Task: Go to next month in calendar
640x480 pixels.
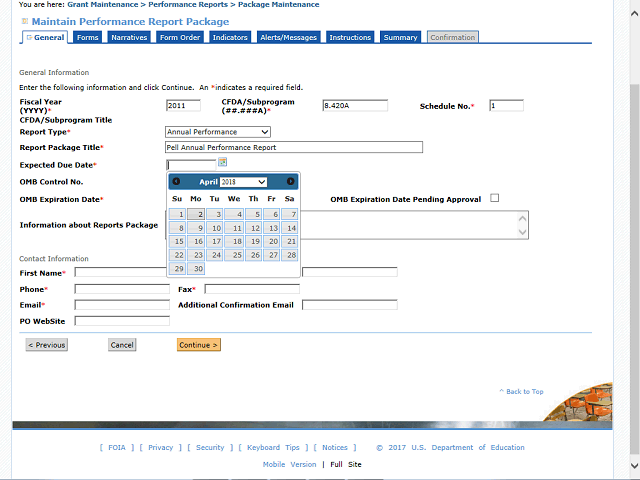Action: 290,181
